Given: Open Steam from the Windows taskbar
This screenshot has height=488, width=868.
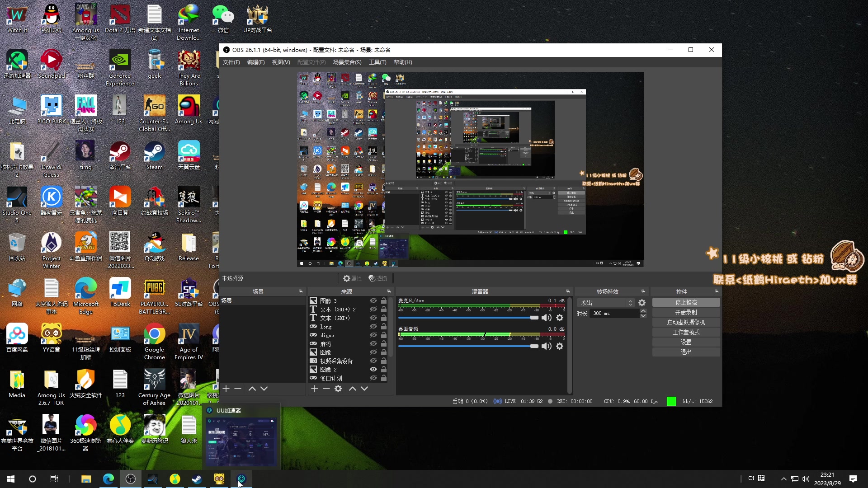Looking at the screenshot, I should (x=197, y=479).
